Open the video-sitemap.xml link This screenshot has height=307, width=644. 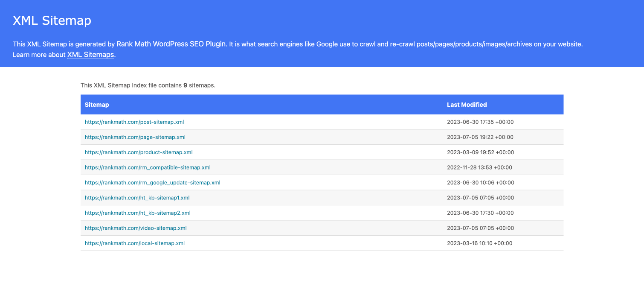coord(136,228)
